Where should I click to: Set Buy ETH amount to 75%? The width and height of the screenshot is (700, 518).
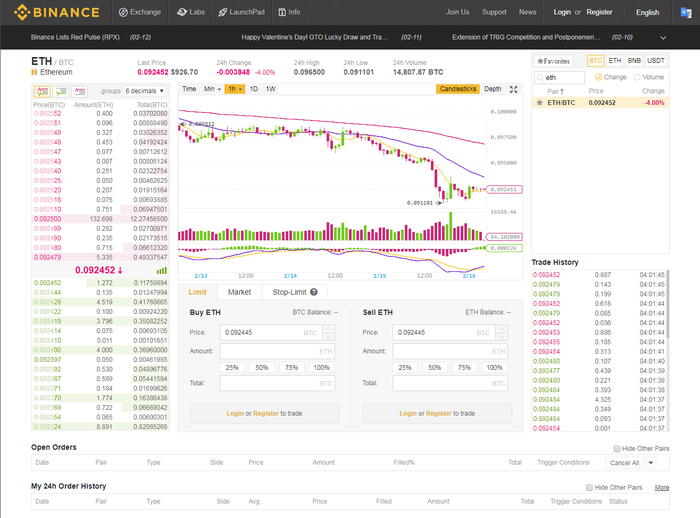pos(292,368)
